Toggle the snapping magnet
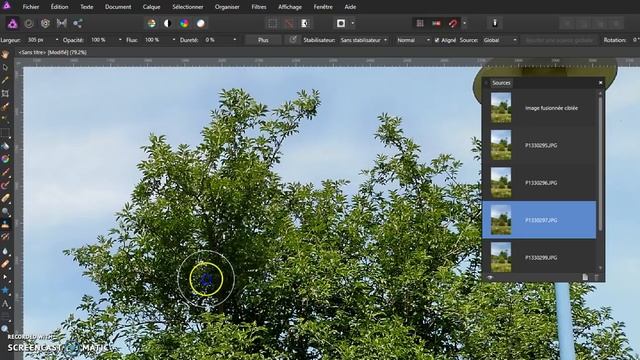 click(x=453, y=23)
